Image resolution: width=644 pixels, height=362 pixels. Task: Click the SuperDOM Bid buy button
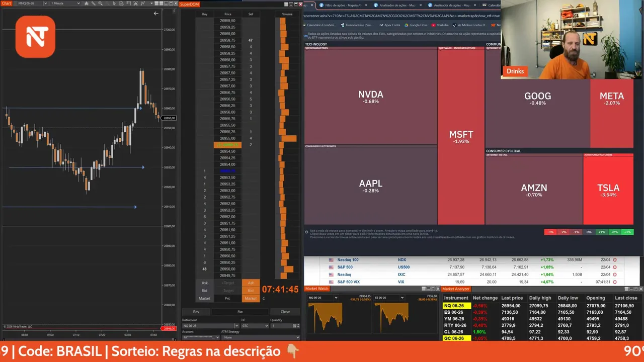tap(204, 291)
